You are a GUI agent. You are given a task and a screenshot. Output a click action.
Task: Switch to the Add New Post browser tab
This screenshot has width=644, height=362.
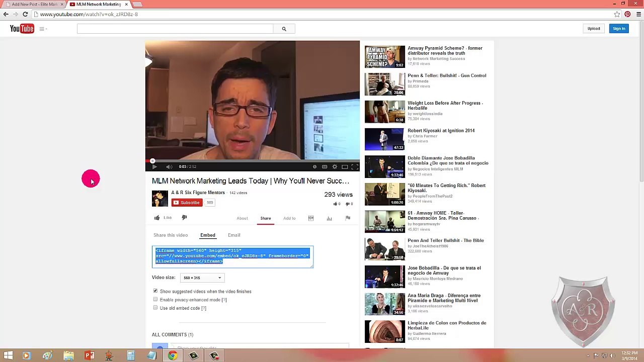pos(33,4)
